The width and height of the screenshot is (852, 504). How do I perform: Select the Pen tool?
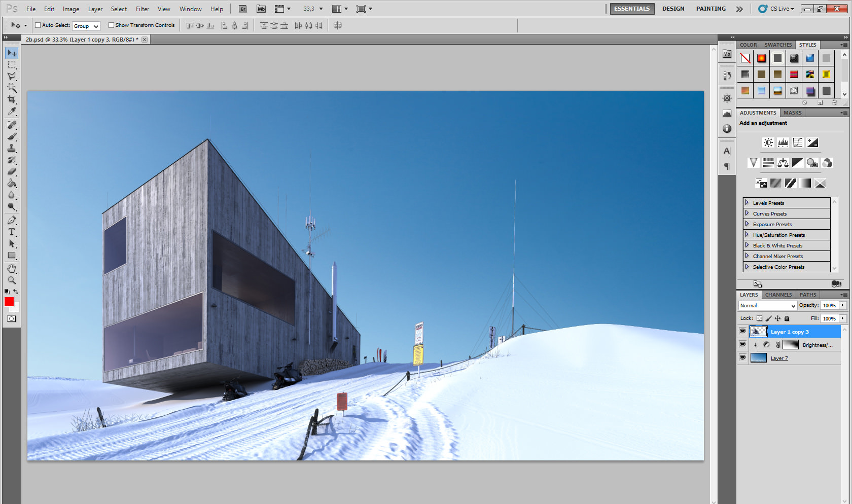click(x=12, y=220)
